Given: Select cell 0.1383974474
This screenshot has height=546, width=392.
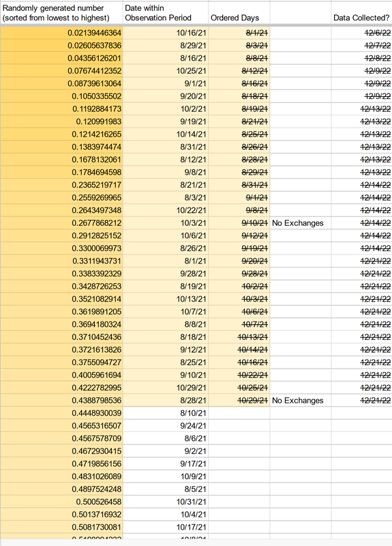Looking at the screenshot, I should 61,147.
